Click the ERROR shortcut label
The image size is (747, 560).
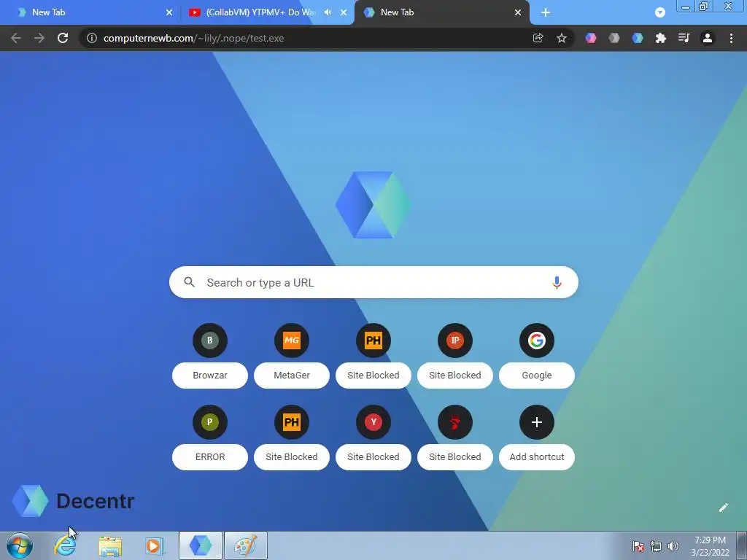coord(209,456)
